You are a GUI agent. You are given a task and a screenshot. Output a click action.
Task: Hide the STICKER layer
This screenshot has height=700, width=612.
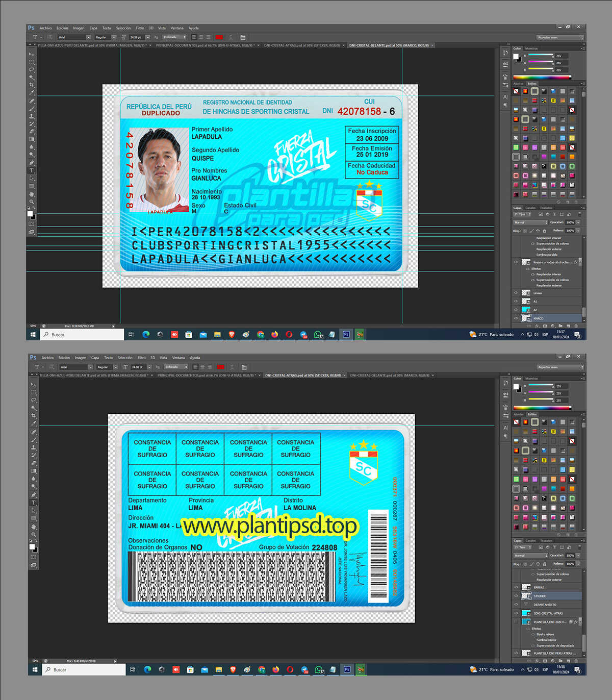pyautogui.click(x=516, y=596)
